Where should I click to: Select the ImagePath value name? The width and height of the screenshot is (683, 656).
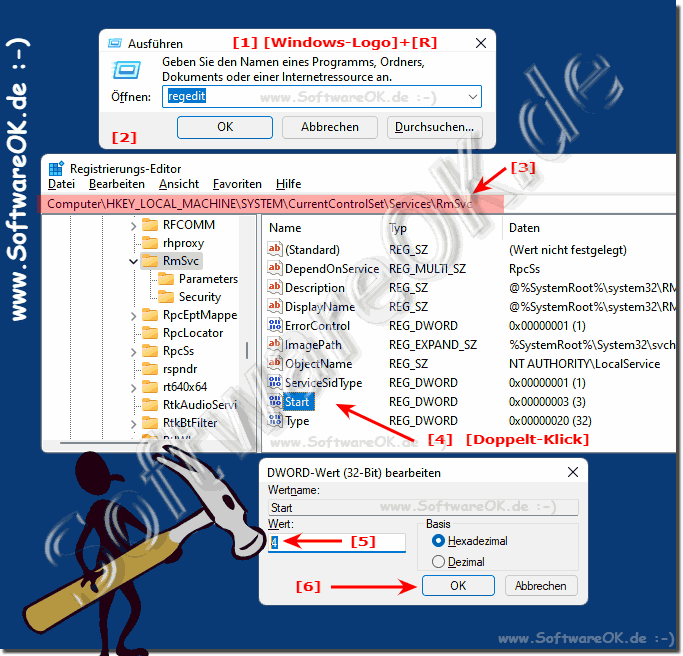[x=313, y=345]
